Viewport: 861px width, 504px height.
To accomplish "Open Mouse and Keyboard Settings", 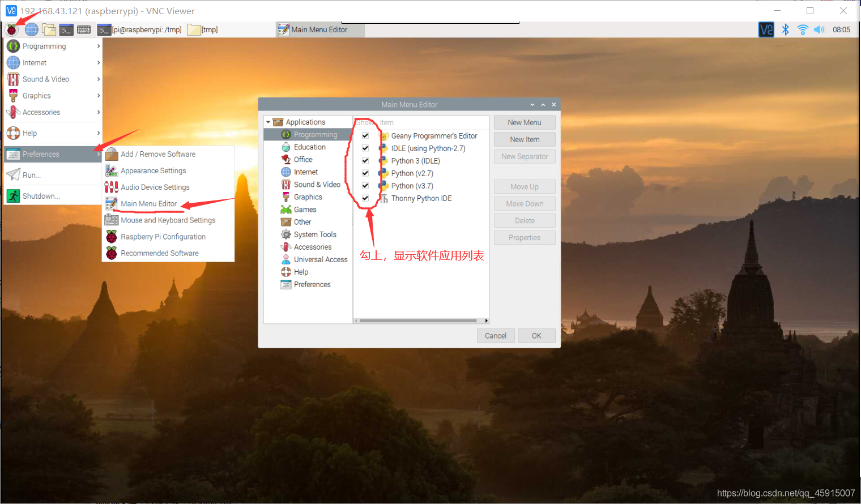I will coord(168,220).
